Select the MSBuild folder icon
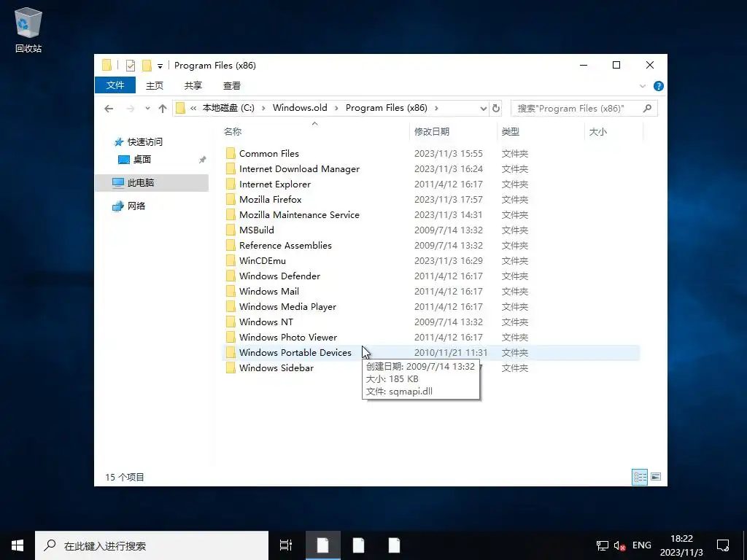This screenshot has width=747, height=560. [x=231, y=230]
